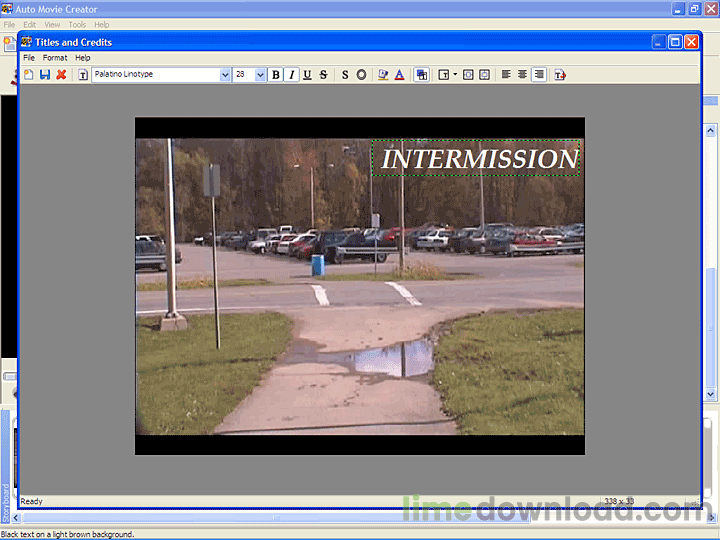Open View menu of Auto Movie Creator window
The image size is (720, 540).
(x=52, y=25)
